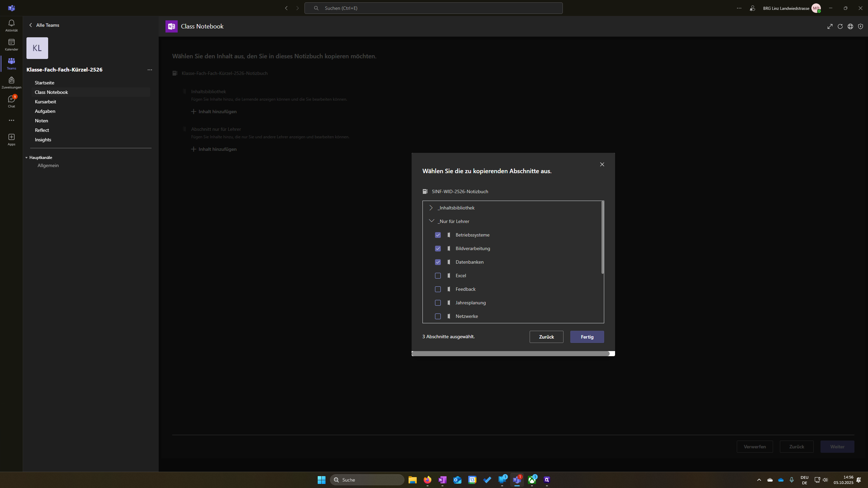Check the Excel section checkbox
This screenshot has width=868, height=488.
tap(438, 276)
